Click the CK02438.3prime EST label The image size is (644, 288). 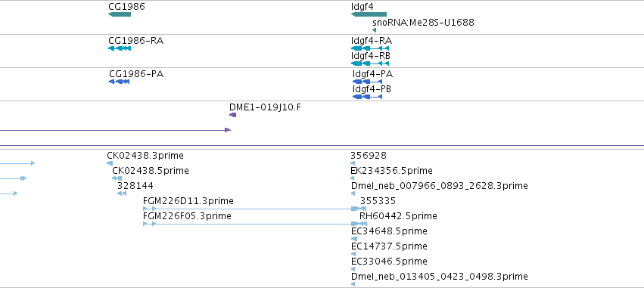[145, 156]
